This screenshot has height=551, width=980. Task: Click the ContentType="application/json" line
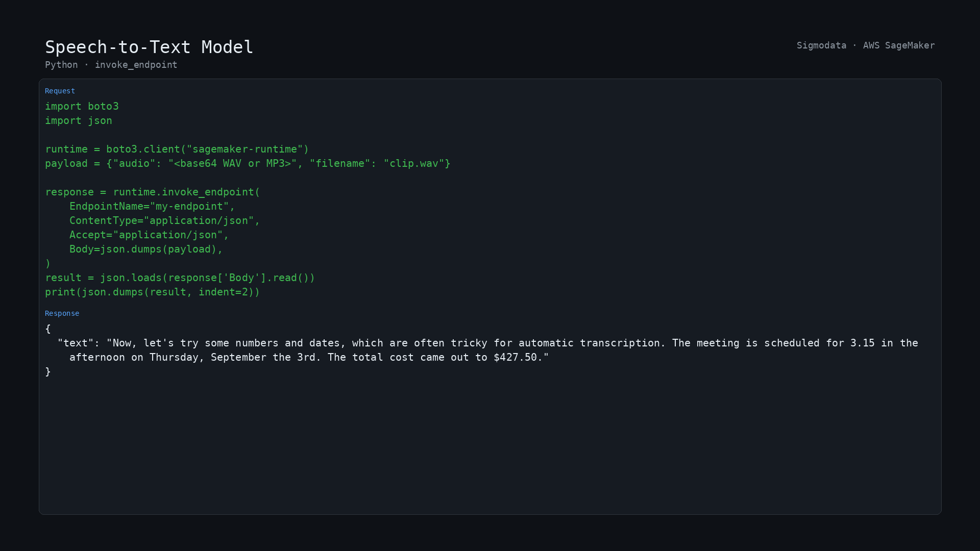coord(165,220)
